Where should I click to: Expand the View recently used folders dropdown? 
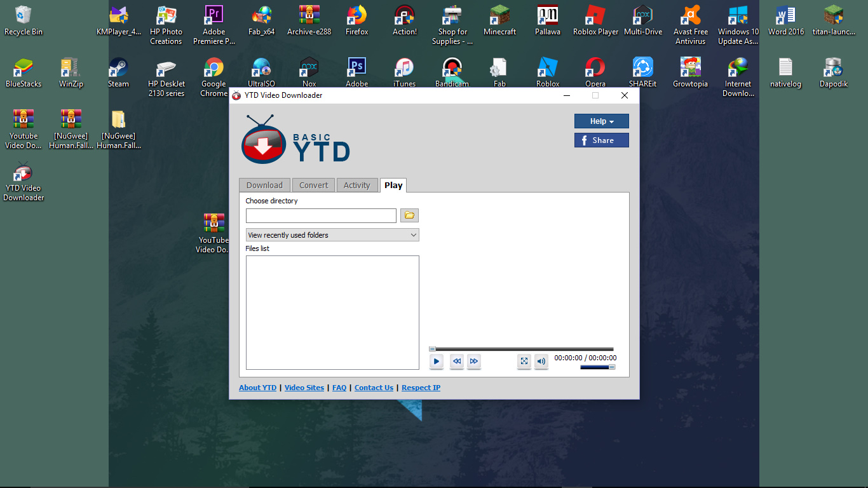coord(332,235)
